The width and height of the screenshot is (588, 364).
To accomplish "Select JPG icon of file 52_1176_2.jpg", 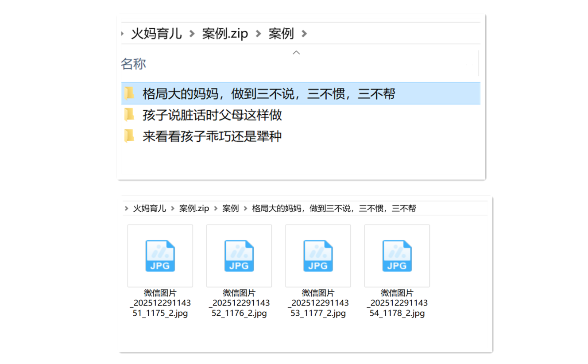I will 239,256.
